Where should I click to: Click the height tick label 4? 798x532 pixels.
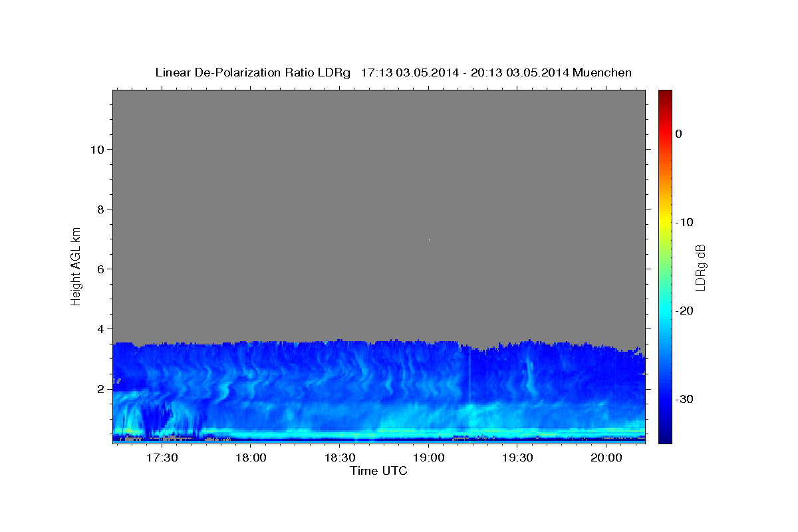point(99,329)
